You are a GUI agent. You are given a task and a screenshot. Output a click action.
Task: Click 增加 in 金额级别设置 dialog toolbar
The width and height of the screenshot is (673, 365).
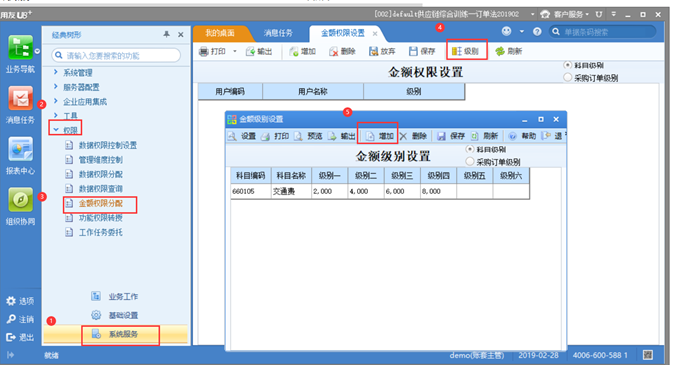pos(379,136)
